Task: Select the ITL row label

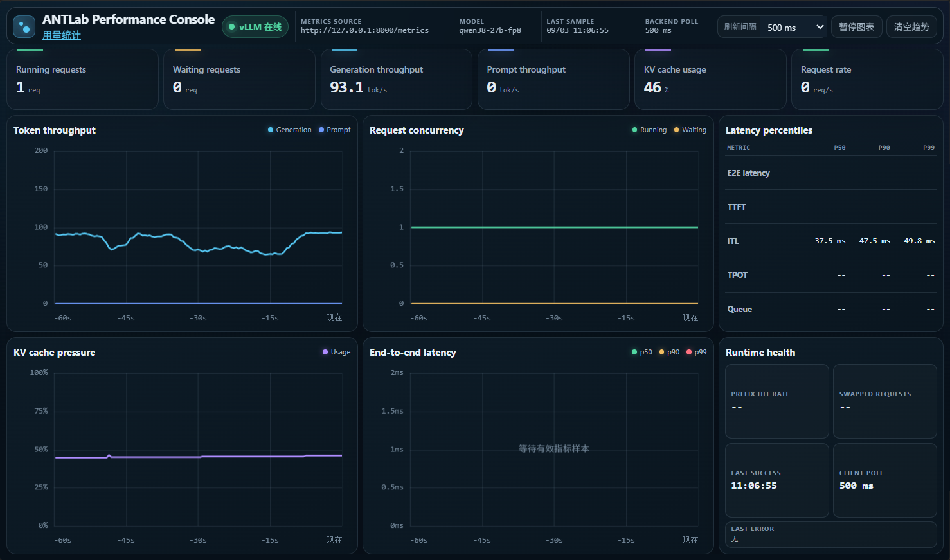Action: pyautogui.click(x=733, y=241)
